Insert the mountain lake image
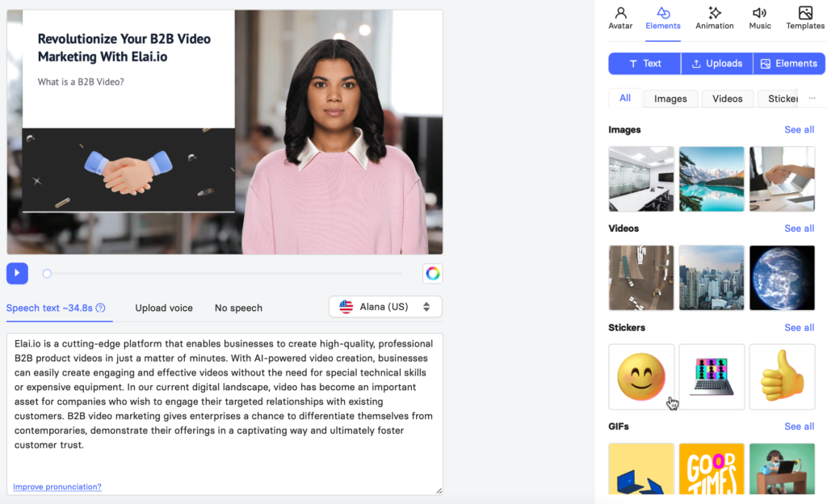 [712, 179]
